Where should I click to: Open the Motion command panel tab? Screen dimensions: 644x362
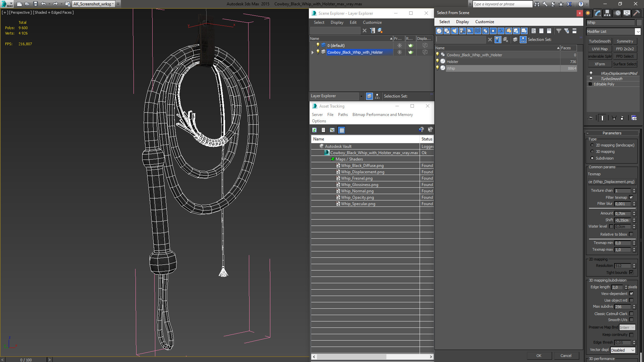point(618,13)
